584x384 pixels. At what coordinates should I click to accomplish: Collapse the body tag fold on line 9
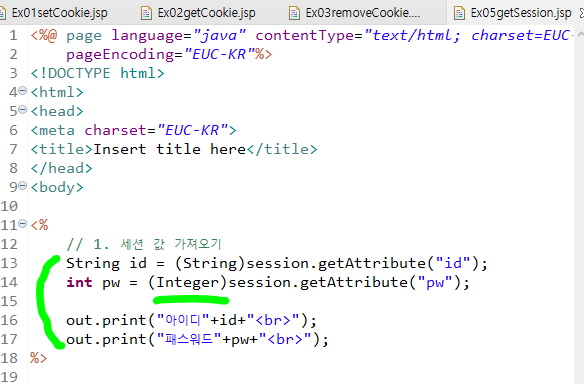[x=23, y=185]
